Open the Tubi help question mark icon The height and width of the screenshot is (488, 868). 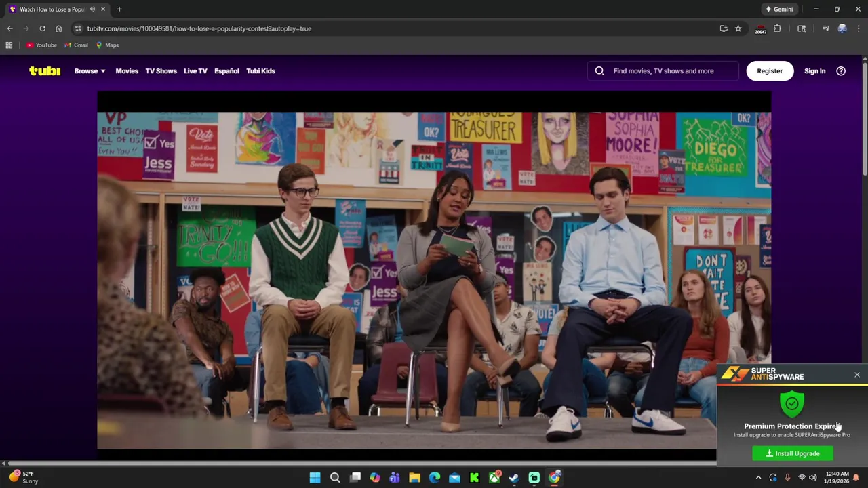coord(841,70)
